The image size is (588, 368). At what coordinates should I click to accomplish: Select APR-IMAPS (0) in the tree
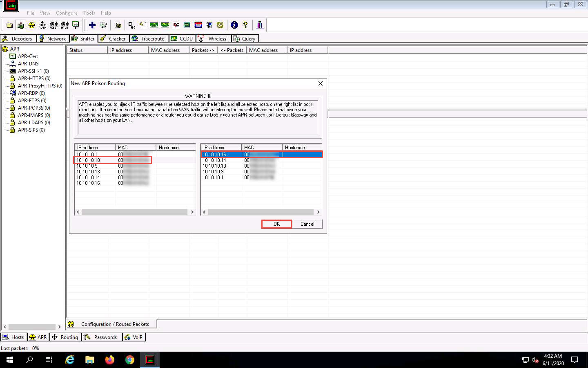coord(34,115)
